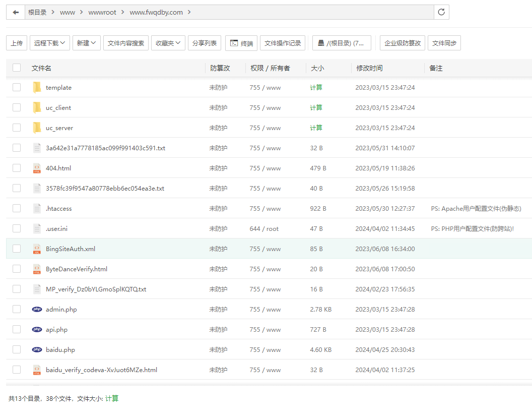Viewport: 532px width, 420px height.
Task: Click the admin.php PHP icon
Action: (x=37, y=309)
